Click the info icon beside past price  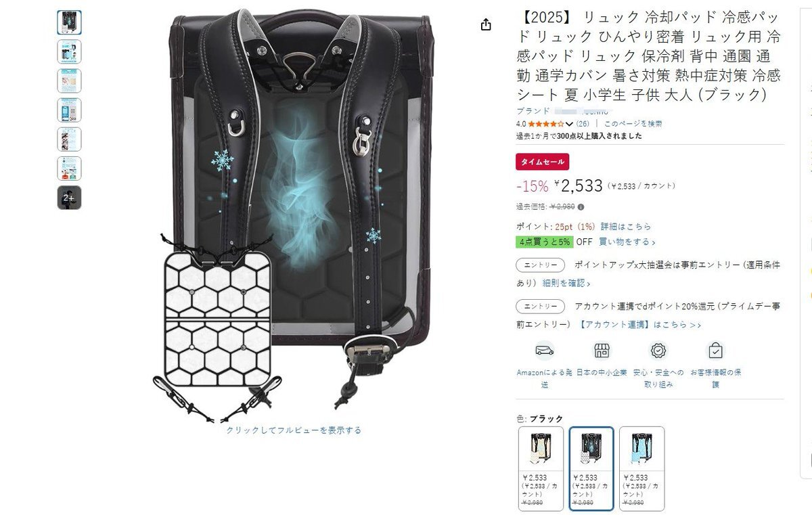tap(581, 207)
